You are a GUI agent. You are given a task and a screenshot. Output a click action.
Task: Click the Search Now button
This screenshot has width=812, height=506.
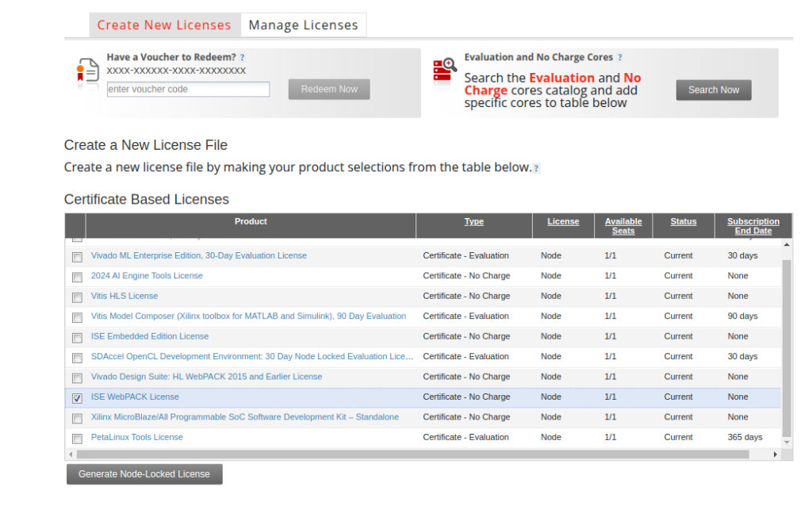(714, 90)
